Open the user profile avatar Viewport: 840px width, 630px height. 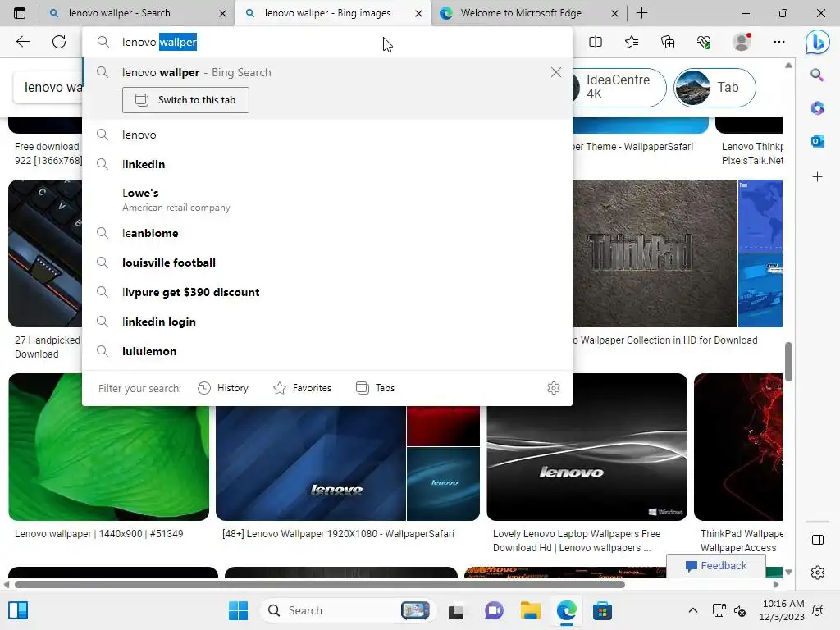tap(742, 42)
